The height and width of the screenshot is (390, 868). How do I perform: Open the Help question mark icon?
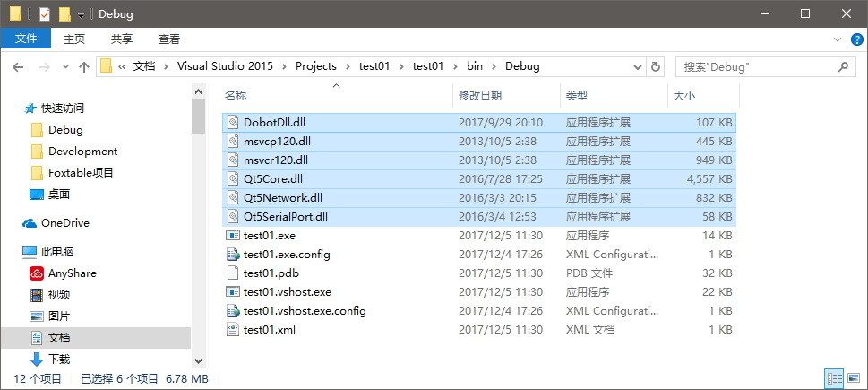[856, 39]
